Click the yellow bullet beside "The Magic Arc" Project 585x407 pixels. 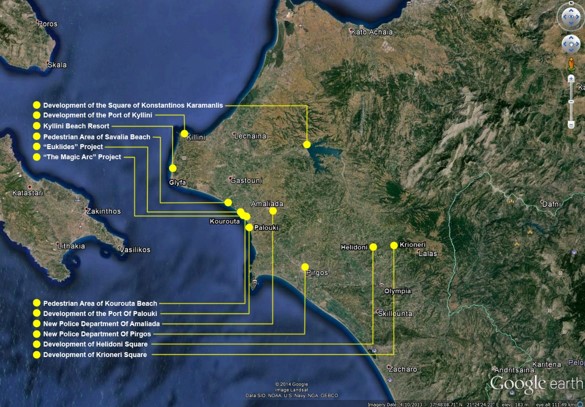(37, 157)
